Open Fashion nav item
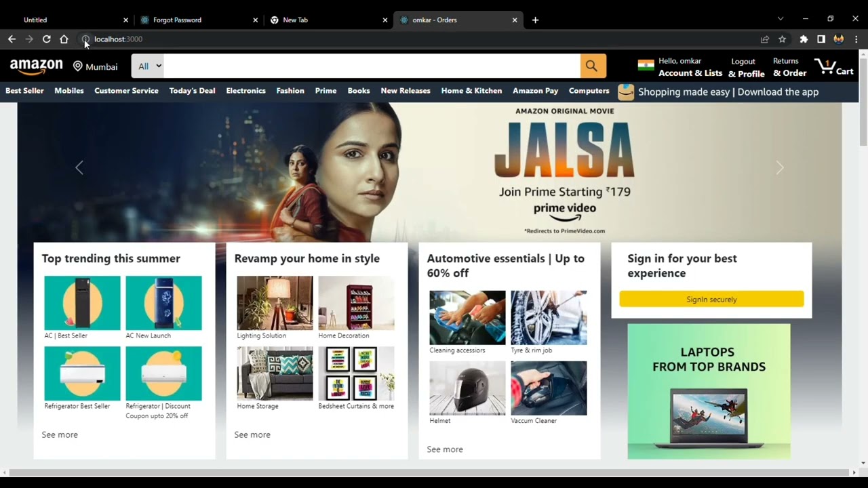868x488 pixels. 290,91
